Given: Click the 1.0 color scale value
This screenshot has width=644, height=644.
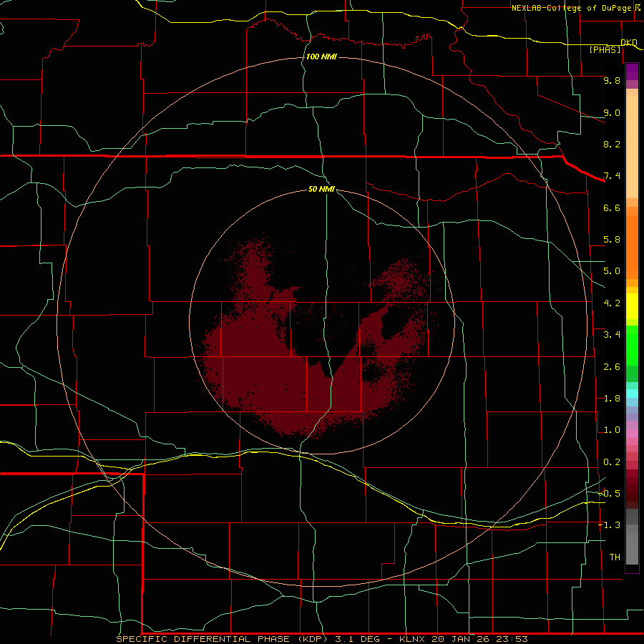Looking at the screenshot, I should [612, 430].
